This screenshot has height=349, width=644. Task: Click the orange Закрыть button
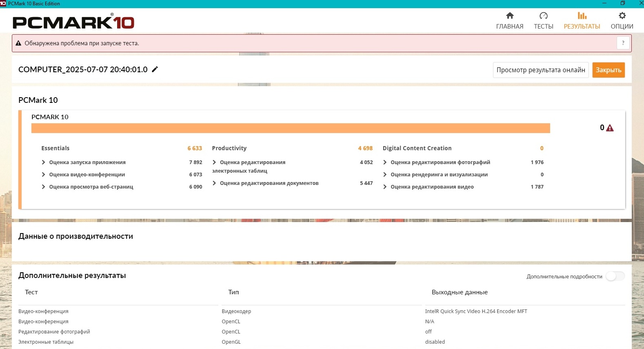pyautogui.click(x=608, y=70)
